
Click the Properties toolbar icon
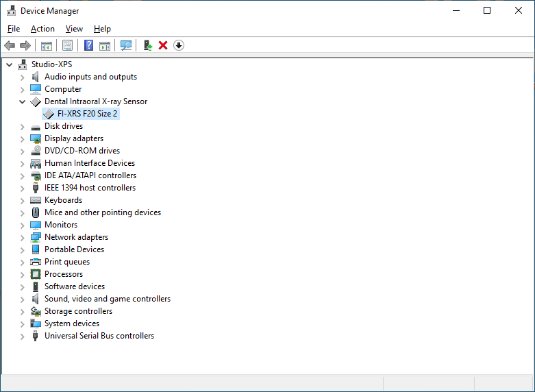pos(67,45)
